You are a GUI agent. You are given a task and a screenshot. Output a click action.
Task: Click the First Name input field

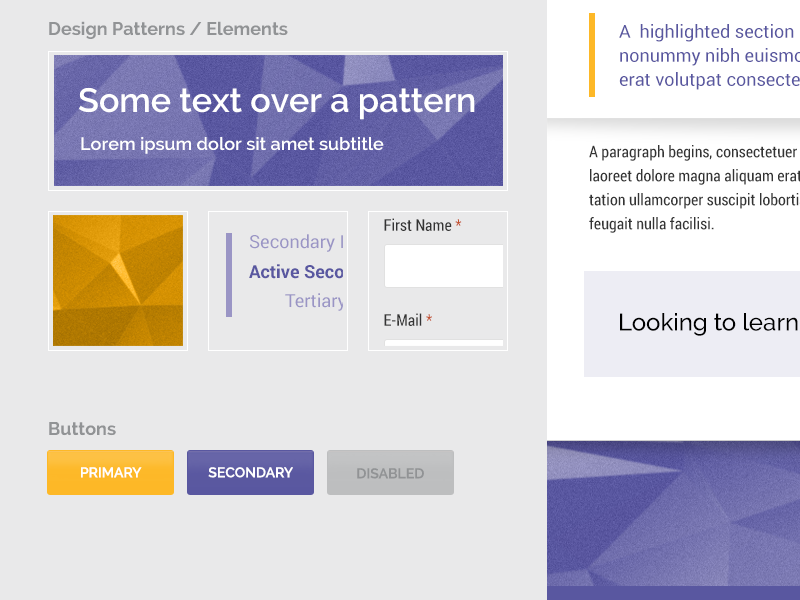443,265
